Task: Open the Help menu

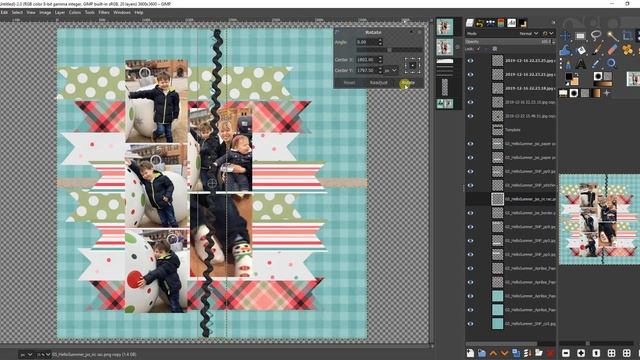Action: point(139,13)
